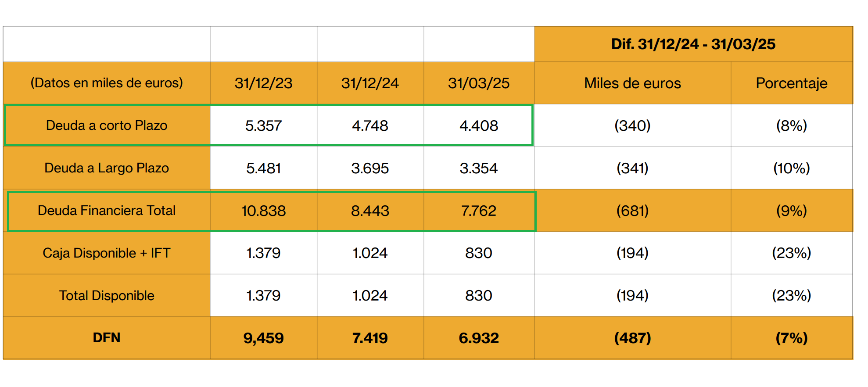Click the 'Miles de euros' column header

[632, 83]
